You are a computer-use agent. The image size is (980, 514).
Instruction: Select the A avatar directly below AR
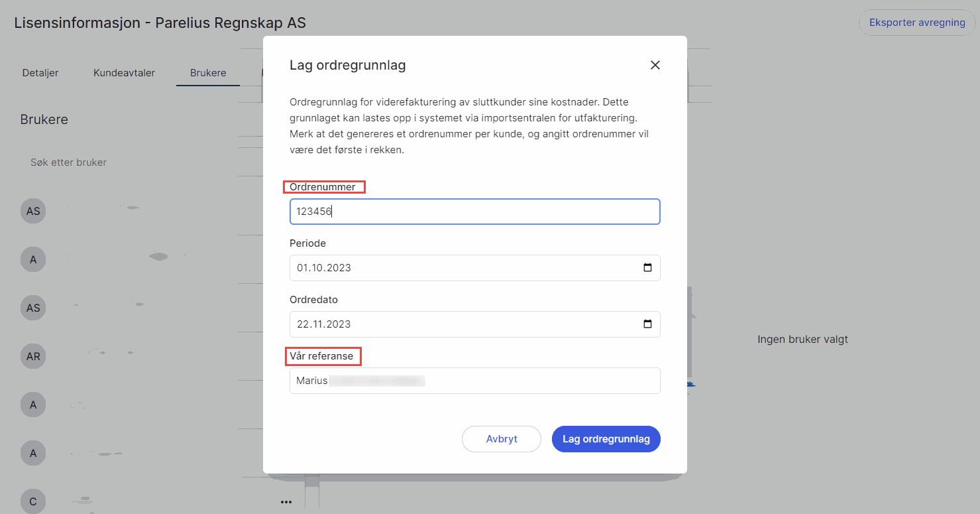tap(33, 405)
